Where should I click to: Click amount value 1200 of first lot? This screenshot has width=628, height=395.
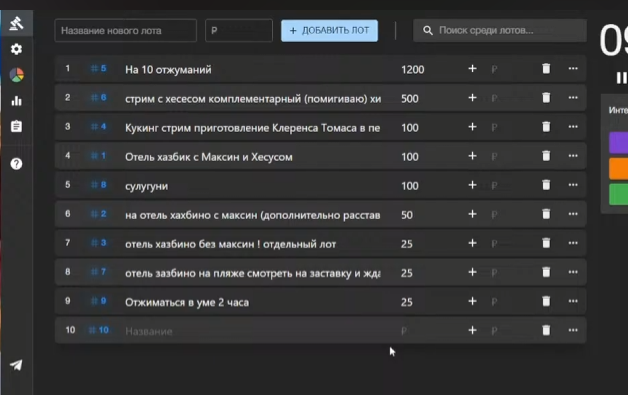pos(413,70)
